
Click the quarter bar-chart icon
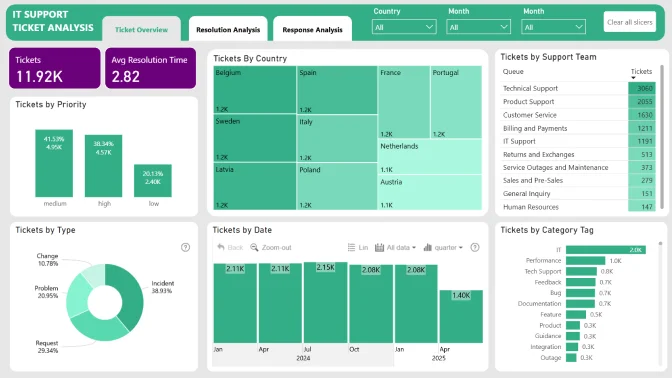pos(427,247)
